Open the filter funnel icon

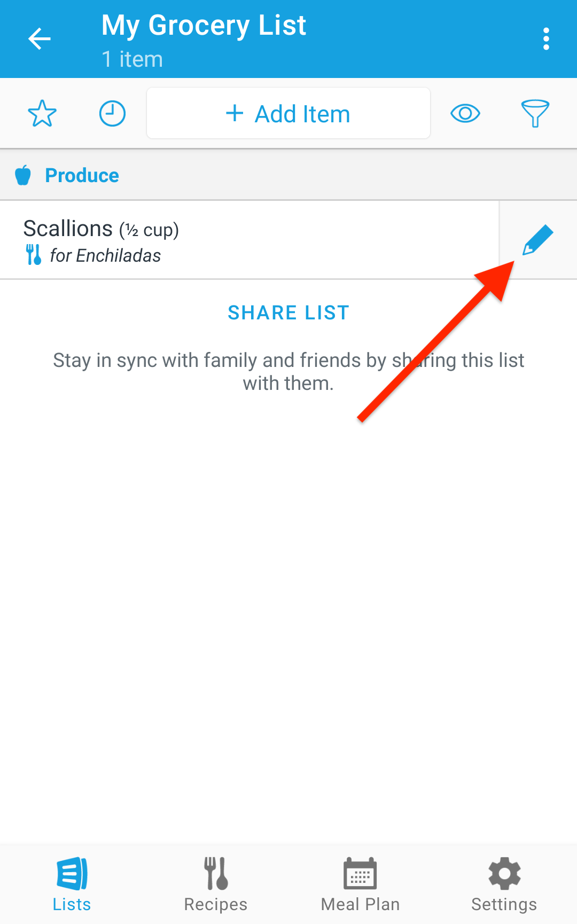(535, 113)
